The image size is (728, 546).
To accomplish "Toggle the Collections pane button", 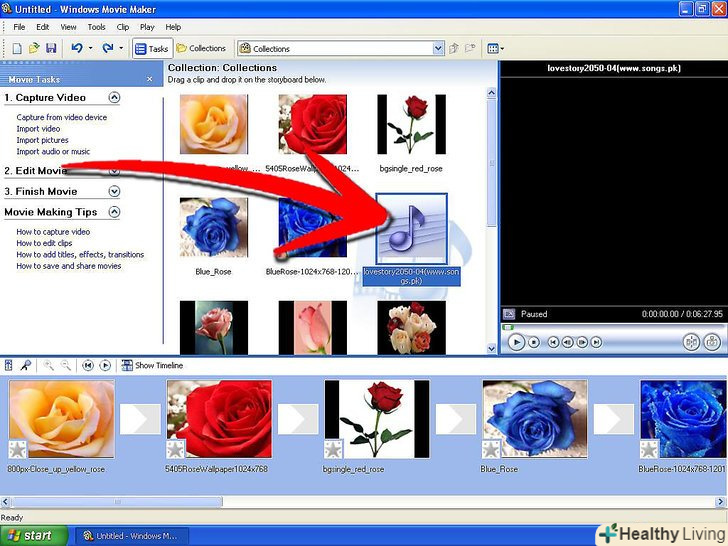I will [x=202, y=48].
